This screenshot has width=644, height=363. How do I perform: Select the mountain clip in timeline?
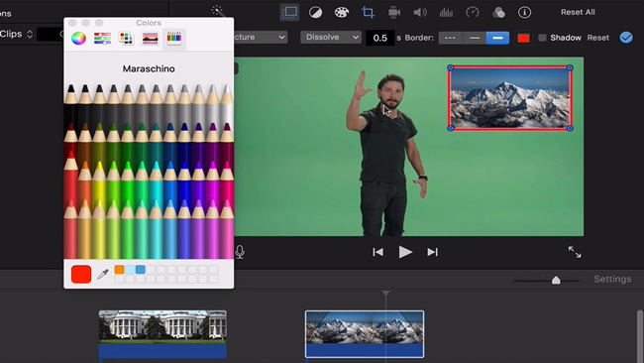365,334
